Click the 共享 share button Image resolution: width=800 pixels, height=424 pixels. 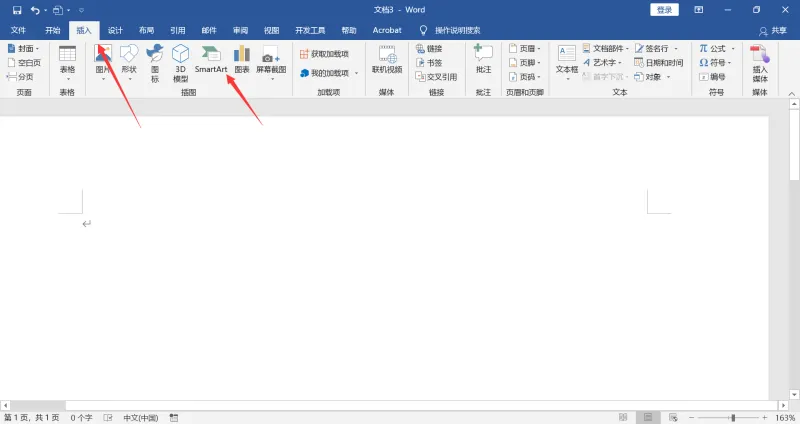[773, 31]
